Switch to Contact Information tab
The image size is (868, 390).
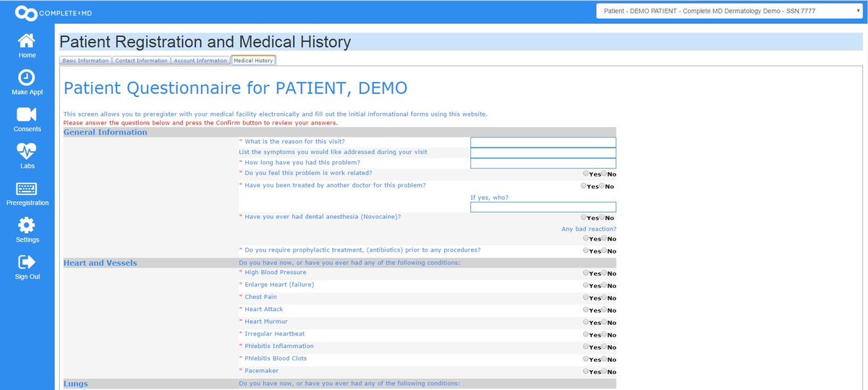coord(141,61)
